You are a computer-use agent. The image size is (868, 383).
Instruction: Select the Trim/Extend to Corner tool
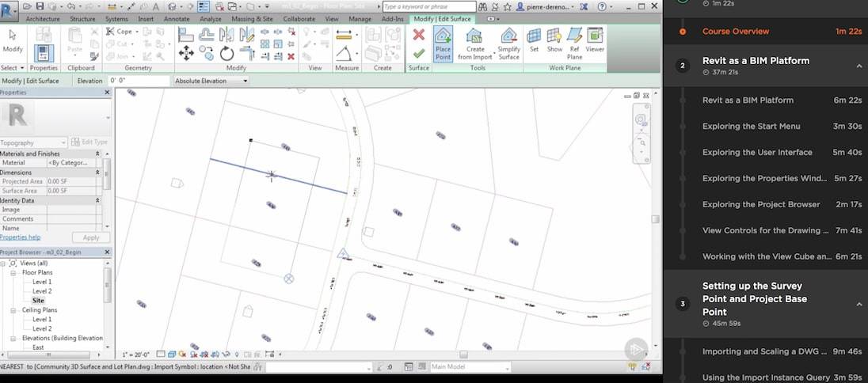click(x=247, y=54)
